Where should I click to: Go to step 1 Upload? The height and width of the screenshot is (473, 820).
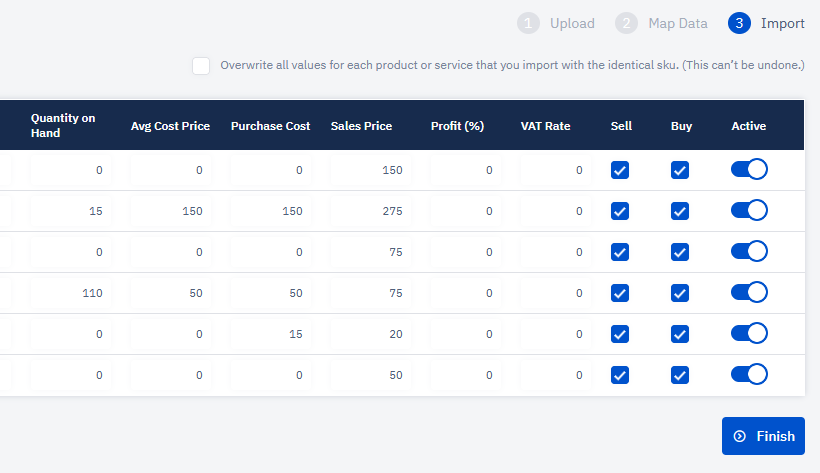pyautogui.click(x=556, y=24)
